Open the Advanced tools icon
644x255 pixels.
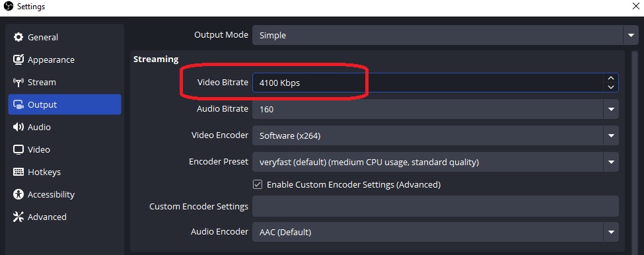pos(18,217)
